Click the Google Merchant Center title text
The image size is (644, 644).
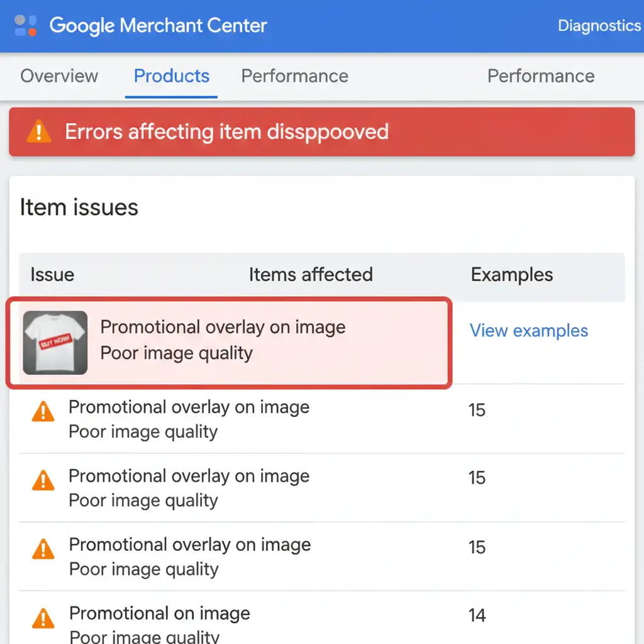point(158,26)
